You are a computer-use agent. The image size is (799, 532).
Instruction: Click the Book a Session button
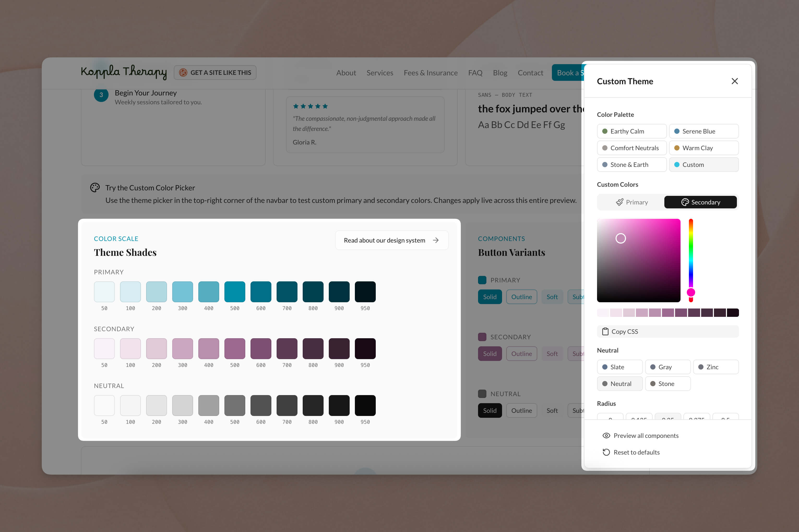click(568, 72)
